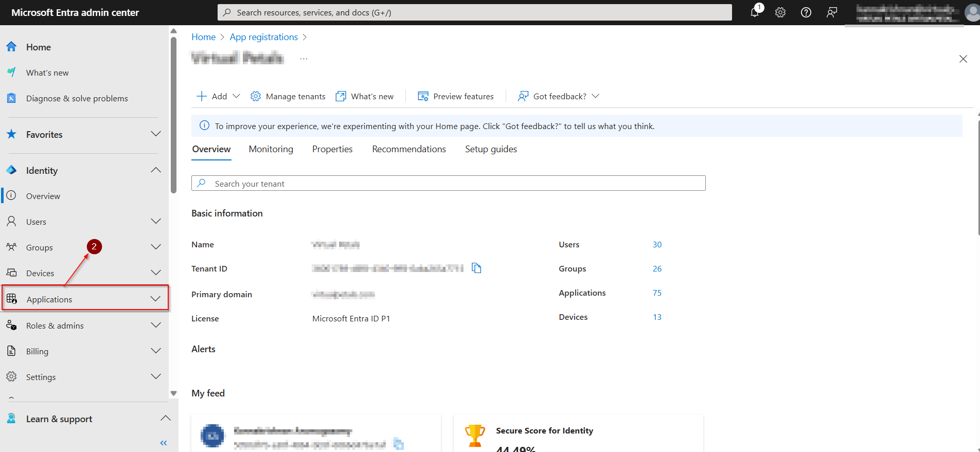Viewport: 980px width, 452px height.
Task: Collapse the sidebar with double-chevron icon
Action: point(164,443)
